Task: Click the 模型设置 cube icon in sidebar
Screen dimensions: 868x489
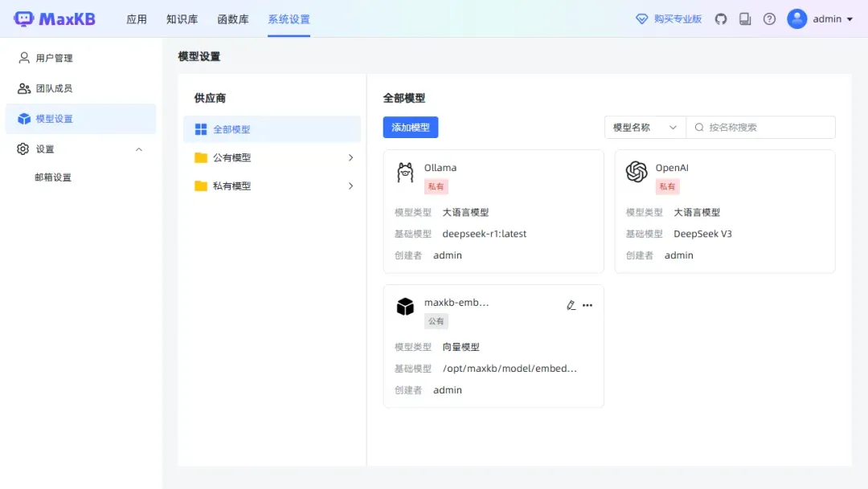Action: [24, 118]
